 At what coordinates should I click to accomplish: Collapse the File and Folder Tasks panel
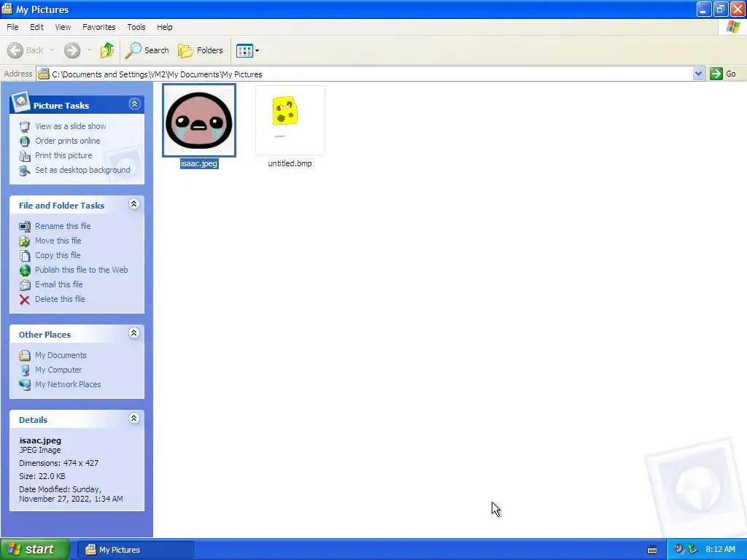[134, 204]
